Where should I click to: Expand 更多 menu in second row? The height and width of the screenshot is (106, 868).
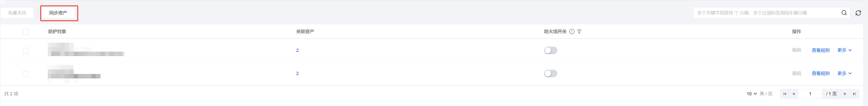(844, 73)
